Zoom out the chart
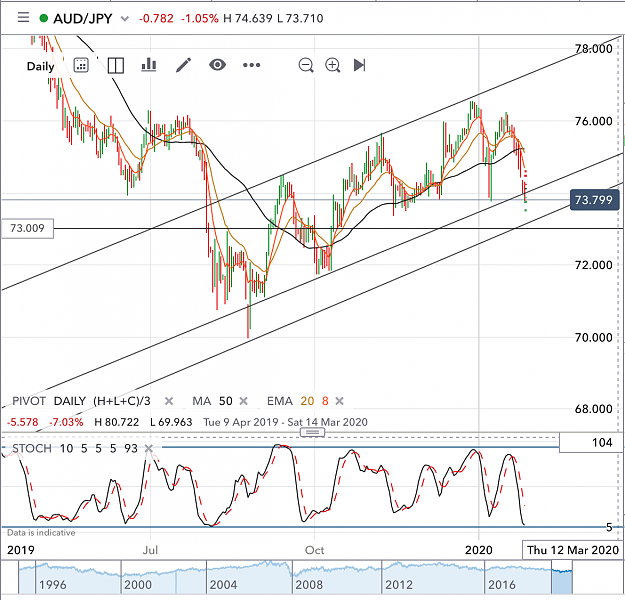 pyautogui.click(x=306, y=65)
